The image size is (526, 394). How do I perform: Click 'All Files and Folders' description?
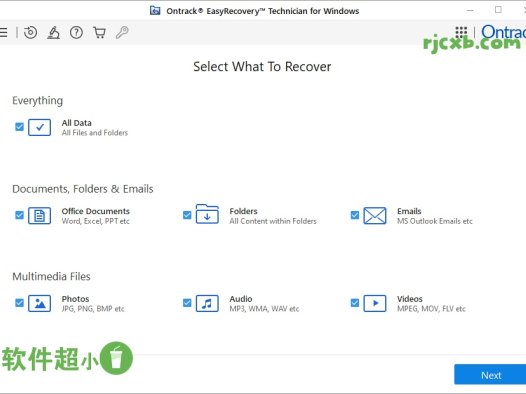pyautogui.click(x=95, y=133)
